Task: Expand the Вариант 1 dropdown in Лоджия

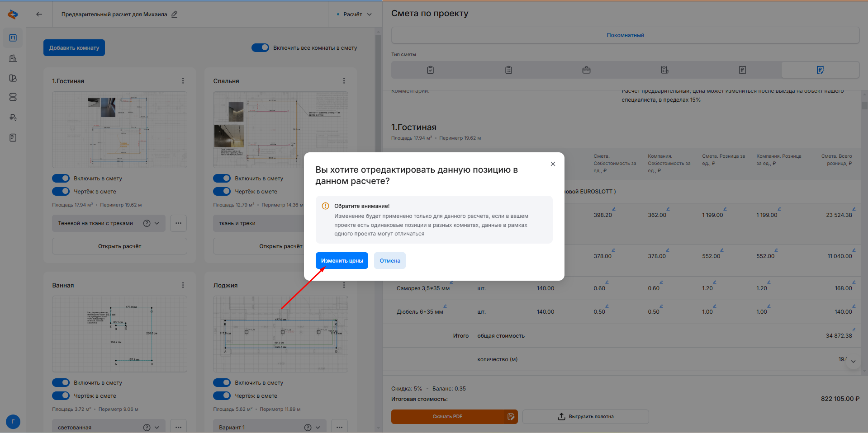Action: point(318,428)
